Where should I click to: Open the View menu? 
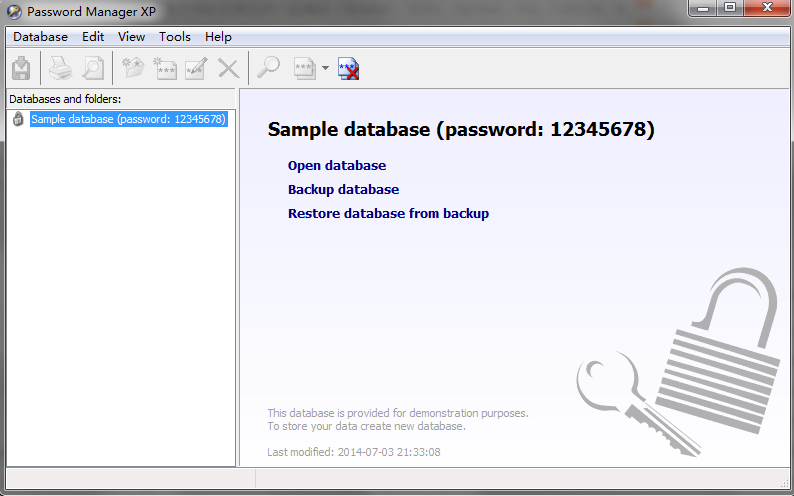pyautogui.click(x=132, y=37)
